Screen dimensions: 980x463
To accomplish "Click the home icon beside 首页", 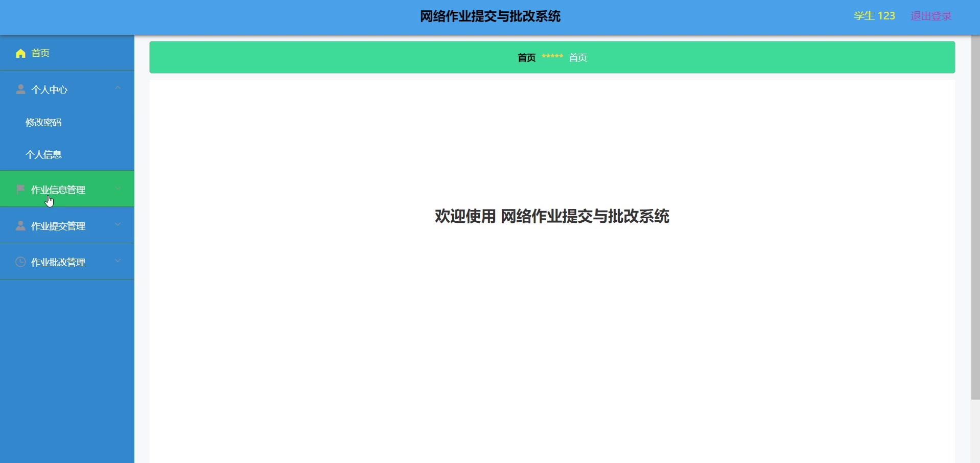I will pyautogui.click(x=20, y=53).
